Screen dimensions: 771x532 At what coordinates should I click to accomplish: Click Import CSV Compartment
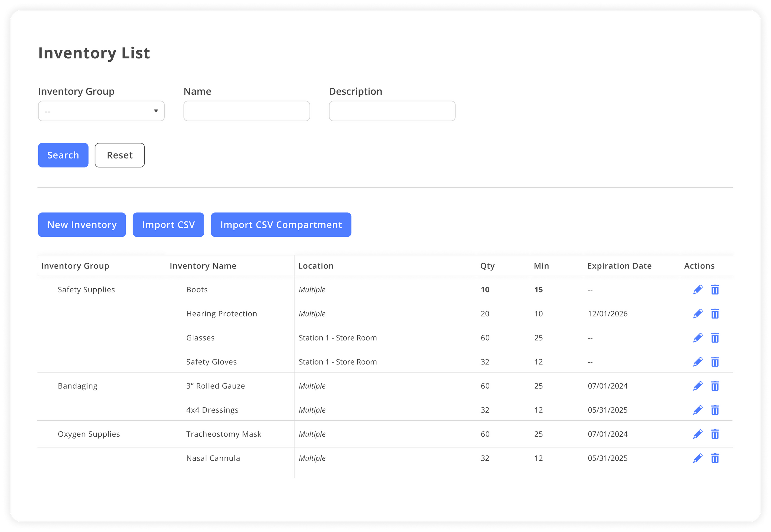[281, 225]
